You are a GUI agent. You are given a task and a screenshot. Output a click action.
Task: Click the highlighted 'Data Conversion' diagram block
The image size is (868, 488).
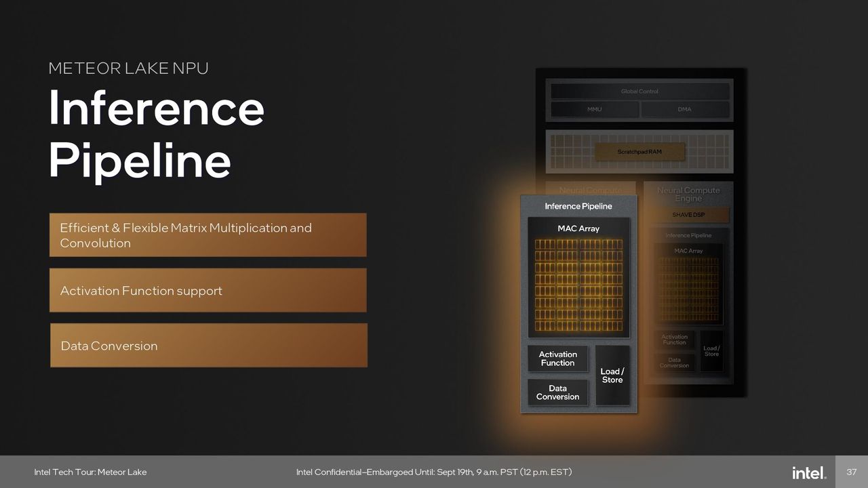[558, 392]
